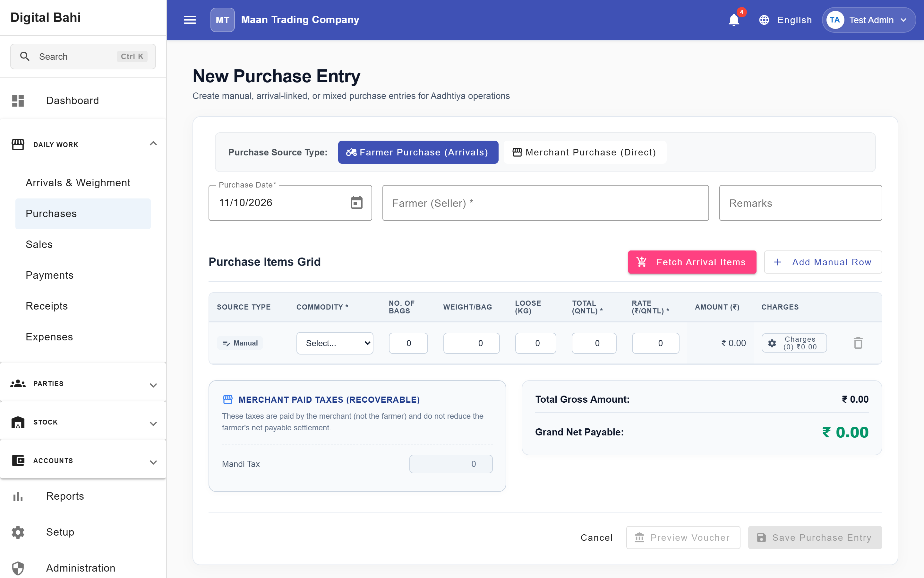Open the Test Admin user dropdown arrow
The height and width of the screenshot is (578, 924).
903,20
